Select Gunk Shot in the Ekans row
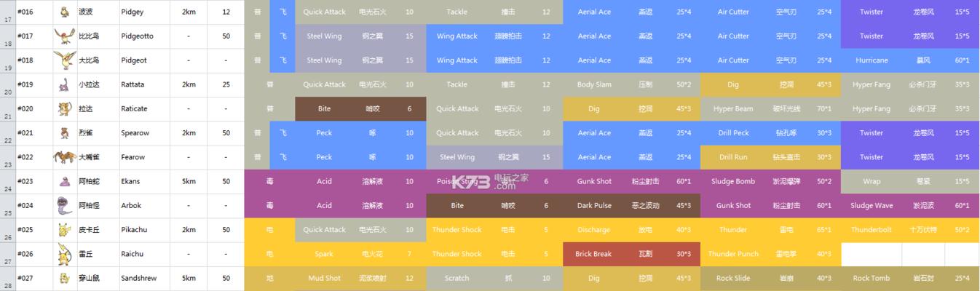This screenshot has width=980, height=291. click(x=594, y=181)
